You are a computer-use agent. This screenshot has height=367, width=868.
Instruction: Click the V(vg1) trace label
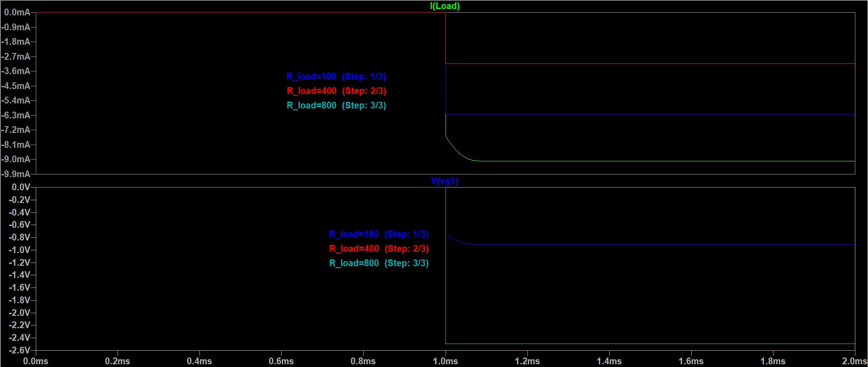pos(445,181)
